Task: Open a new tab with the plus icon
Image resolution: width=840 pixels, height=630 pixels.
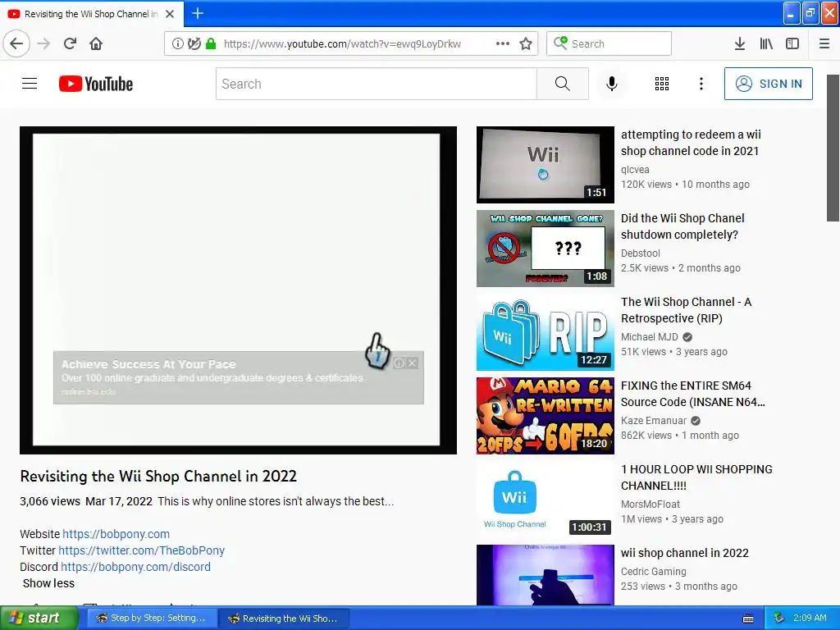Action: [198, 13]
